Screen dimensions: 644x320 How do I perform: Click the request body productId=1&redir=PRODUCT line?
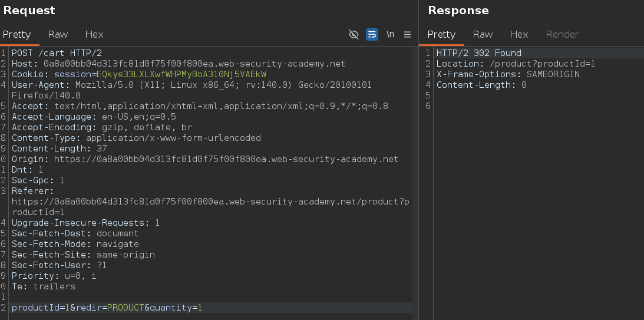[107, 308]
